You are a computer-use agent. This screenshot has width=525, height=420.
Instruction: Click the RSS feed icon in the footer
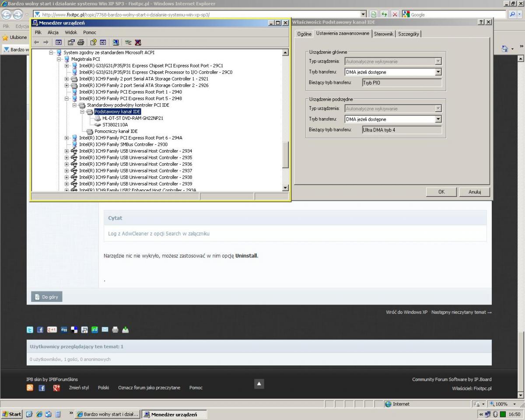point(30,388)
